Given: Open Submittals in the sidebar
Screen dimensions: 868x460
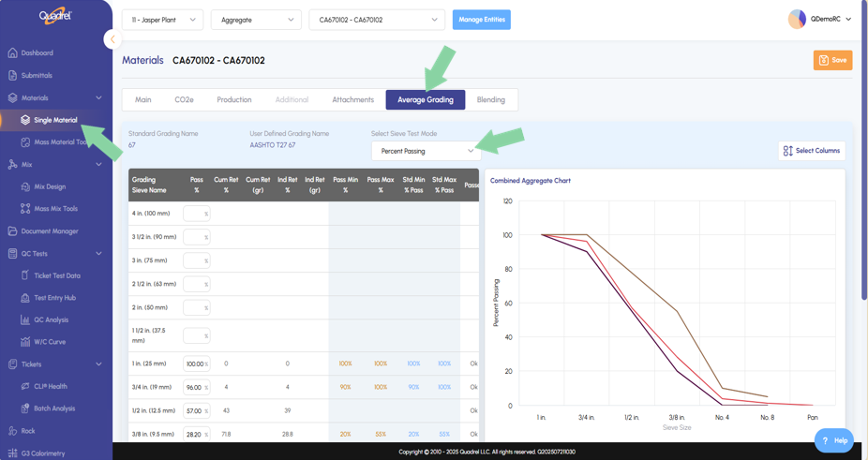Looking at the screenshot, I should 37,75.
